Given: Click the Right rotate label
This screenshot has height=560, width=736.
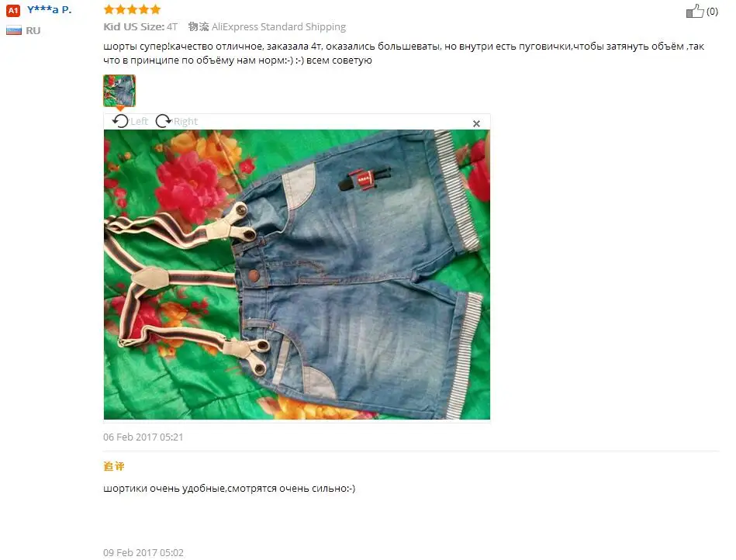Looking at the screenshot, I should pos(186,122).
